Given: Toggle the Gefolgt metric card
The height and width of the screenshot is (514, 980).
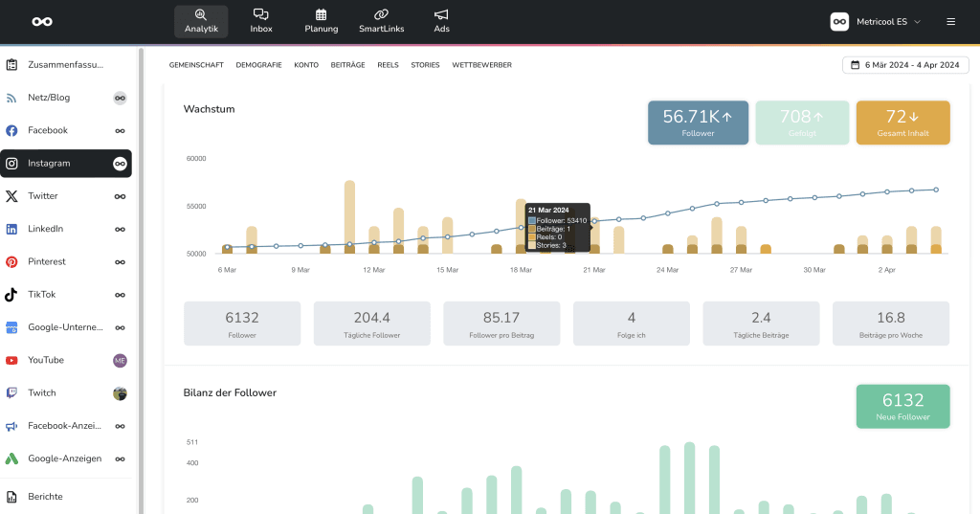Looking at the screenshot, I should 801,123.
